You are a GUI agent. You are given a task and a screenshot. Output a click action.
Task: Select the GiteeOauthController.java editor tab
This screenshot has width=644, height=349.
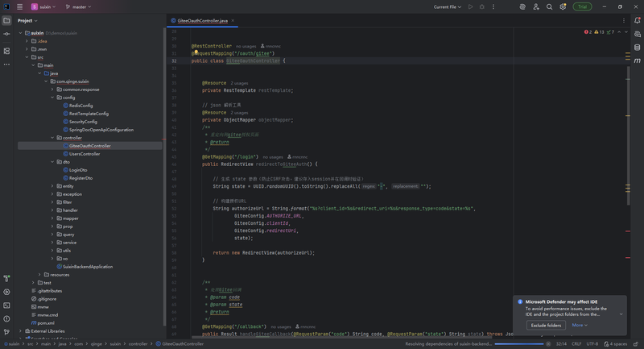[x=201, y=20]
